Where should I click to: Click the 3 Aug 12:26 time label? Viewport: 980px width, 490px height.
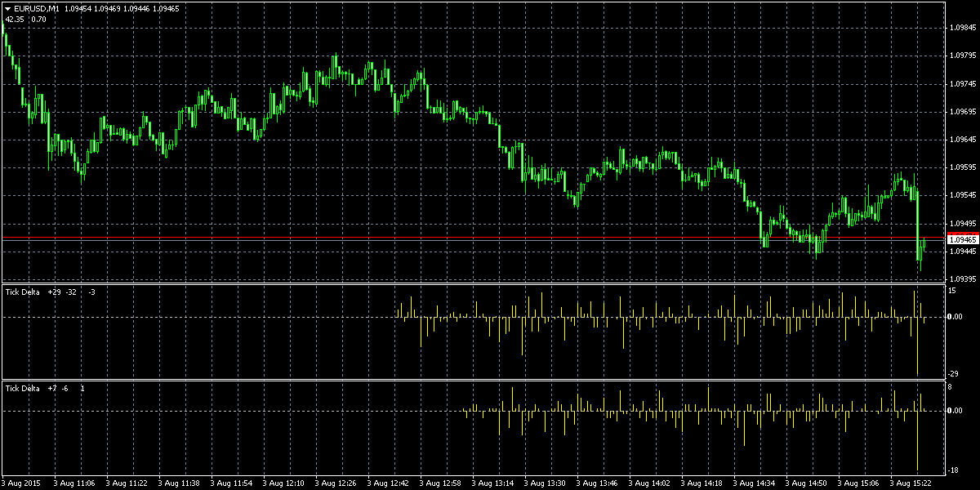[x=336, y=483]
